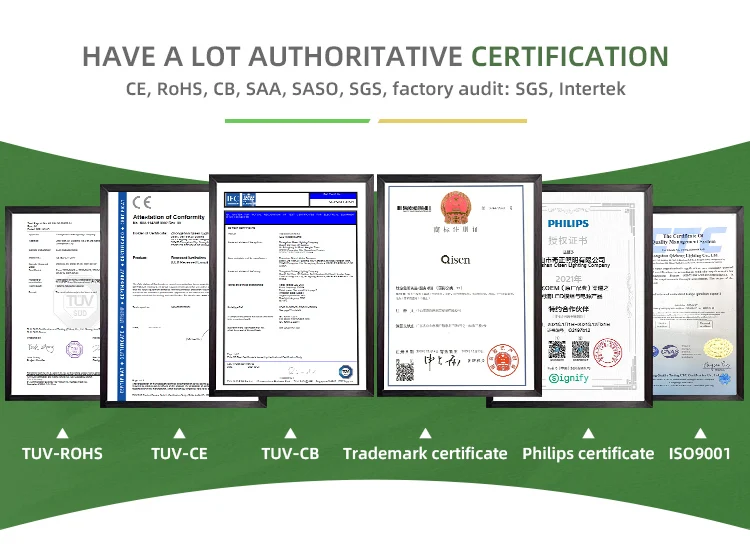The height and width of the screenshot is (545, 750).
Task: Click the TUV-CB label
Action: tap(290, 453)
